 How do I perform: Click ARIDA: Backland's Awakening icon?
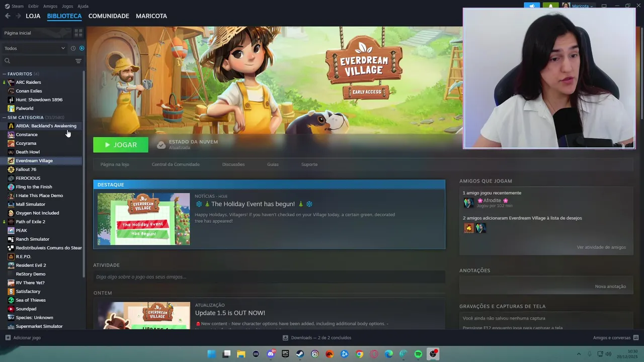(11, 126)
